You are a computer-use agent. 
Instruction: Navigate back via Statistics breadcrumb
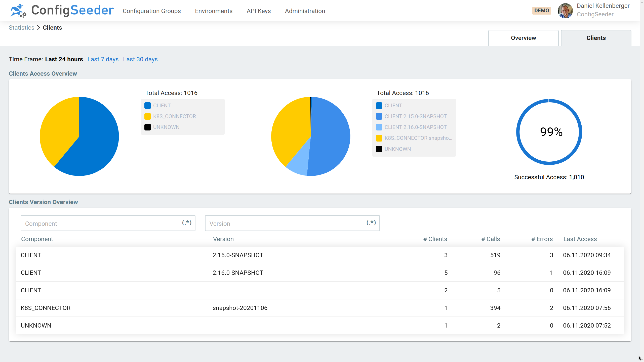[21, 28]
